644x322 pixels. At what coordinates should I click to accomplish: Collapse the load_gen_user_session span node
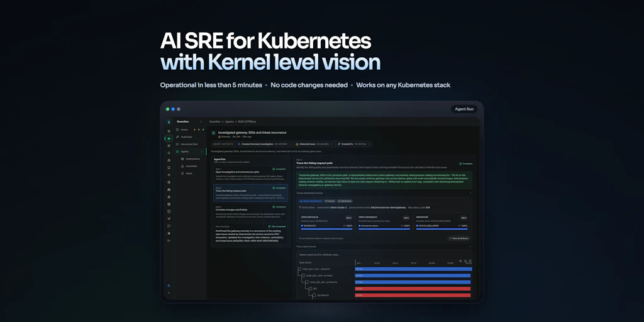click(299, 269)
